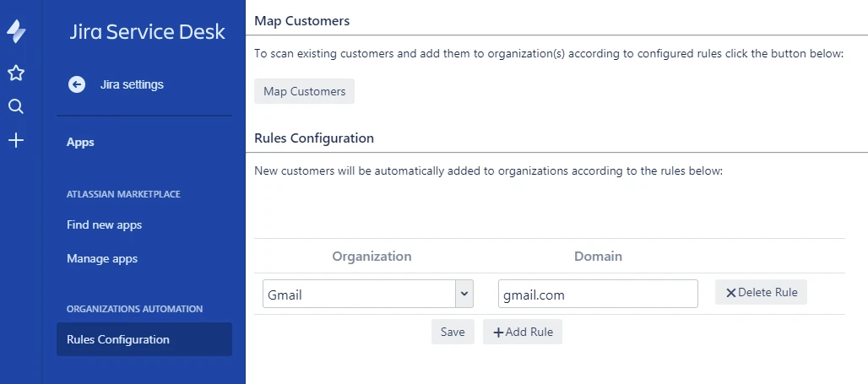Delete the Gmail rule
Image resolution: width=868 pixels, height=384 pixels.
(x=761, y=292)
